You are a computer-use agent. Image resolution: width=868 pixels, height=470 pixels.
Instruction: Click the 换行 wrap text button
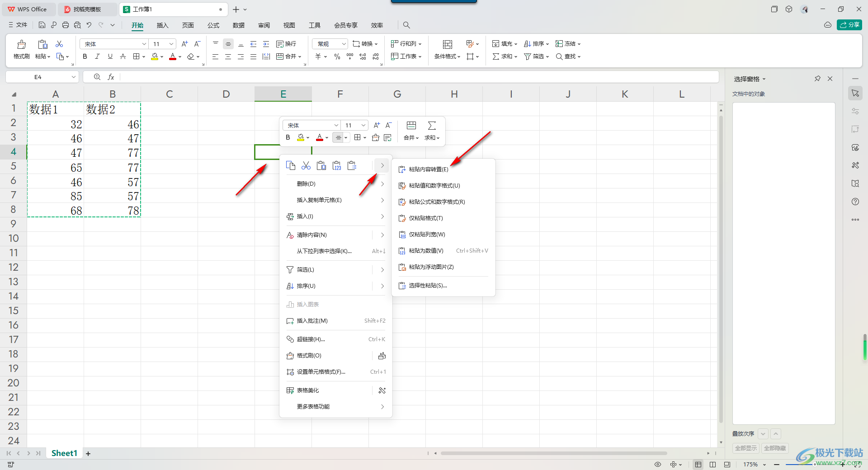[286, 44]
